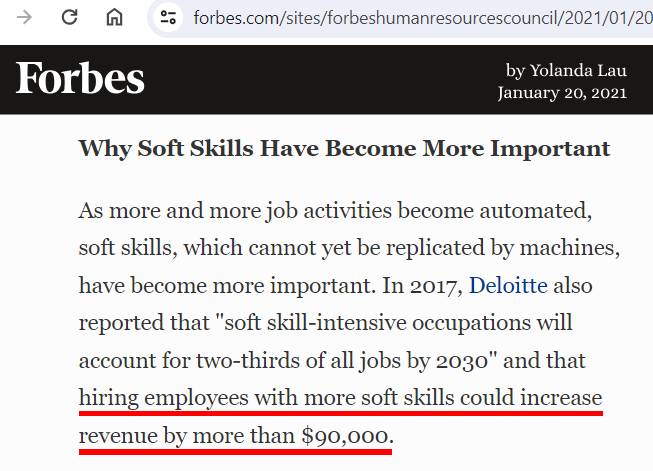Click the January 20, 2021 date
The image size is (653, 471).
tap(562, 92)
